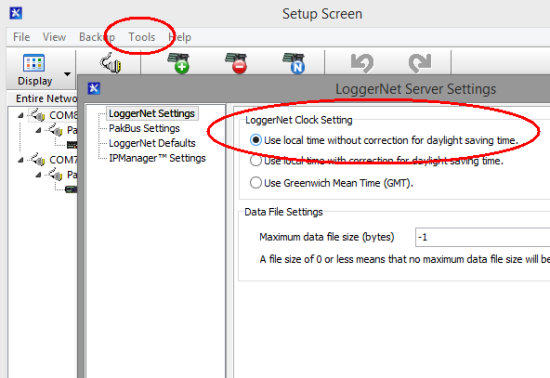The width and height of the screenshot is (550, 378).
Task: Select the COM8 port icon in tree
Action: [x=38, y=115]
